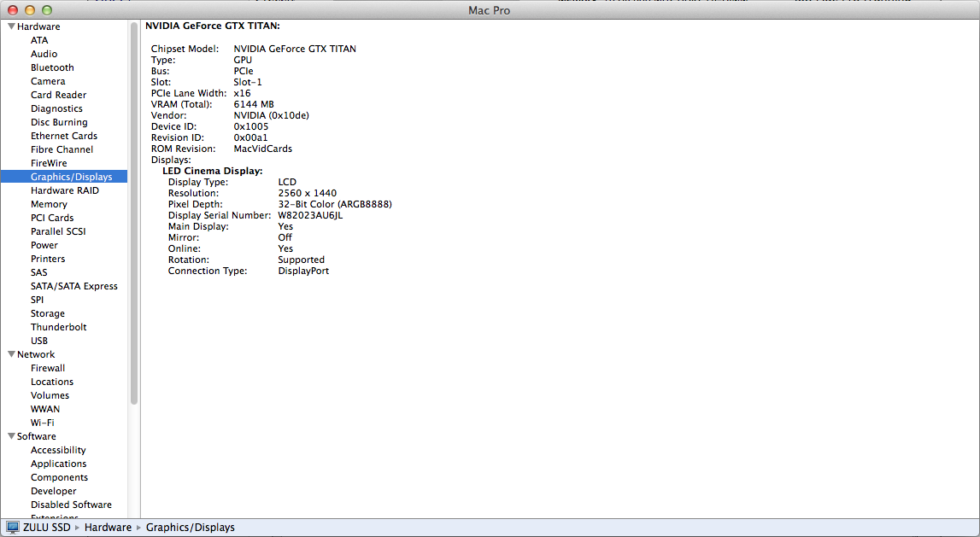
Task: Click Graphics/Displays in the path bar
Action: pos(191,528)
